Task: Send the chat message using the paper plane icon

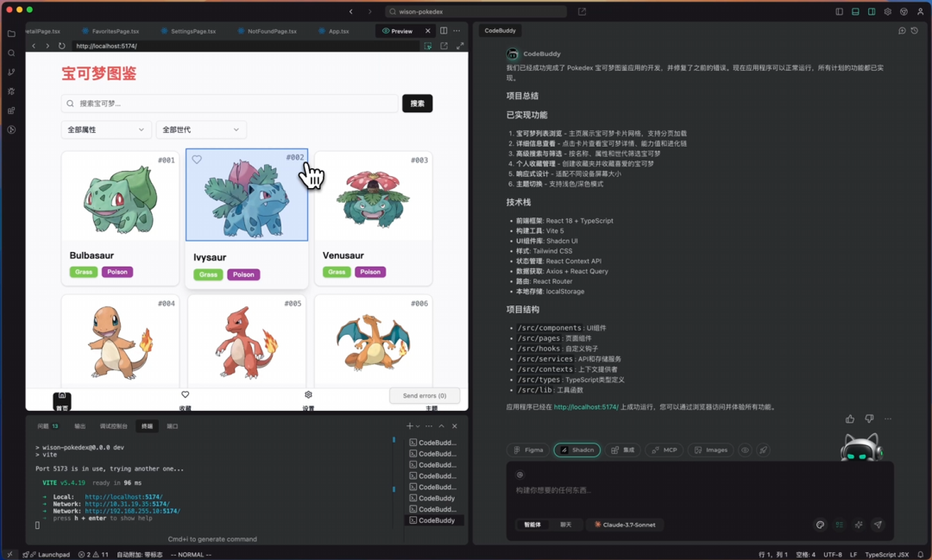Action: (x=878, y=525)
